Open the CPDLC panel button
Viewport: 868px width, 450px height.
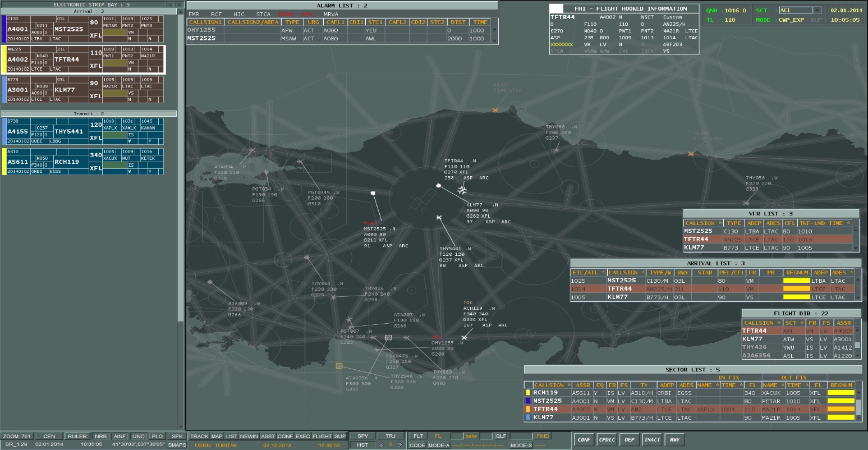pyautogui.click(x=607, y=439)
